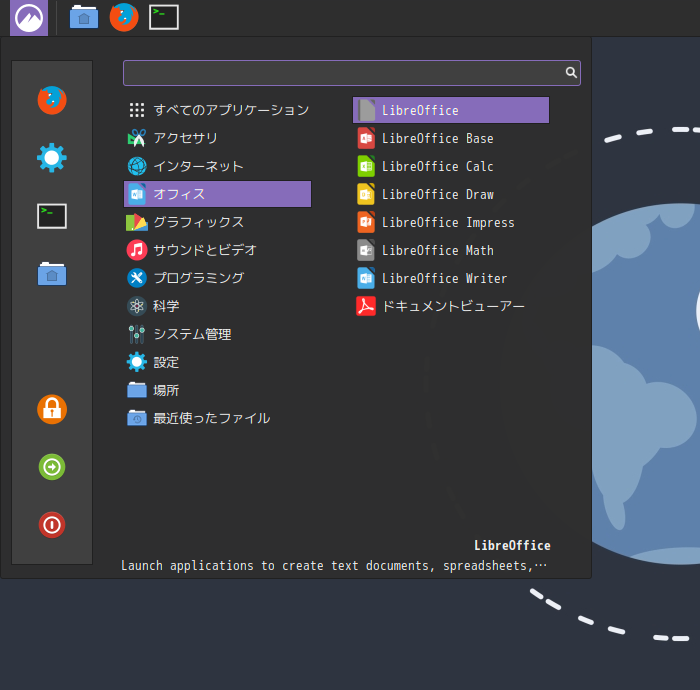The image size is (700, 690).
Task: Click the red power shutdown icon
Action: pos(52,525)
